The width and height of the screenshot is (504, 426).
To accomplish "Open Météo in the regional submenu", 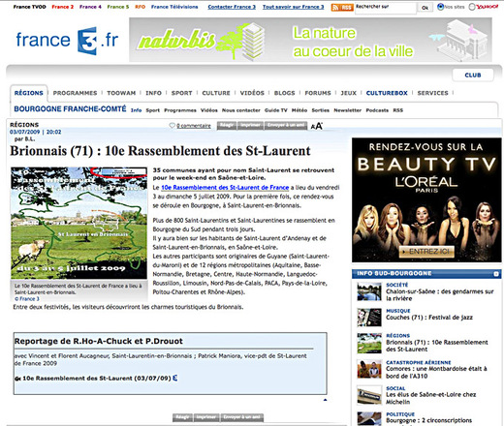I will pos(299,110).
